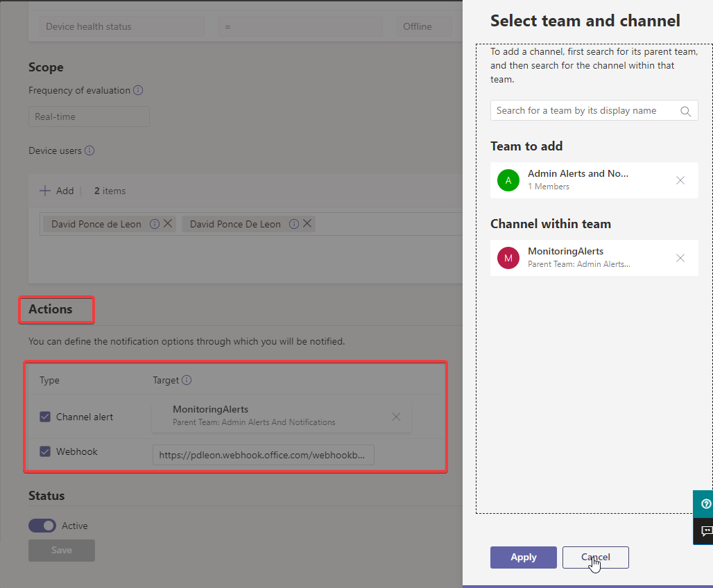Uncheck the Channel alert checkbox
The height and width of the screenshot is (588, 713).
pos(45,417)
